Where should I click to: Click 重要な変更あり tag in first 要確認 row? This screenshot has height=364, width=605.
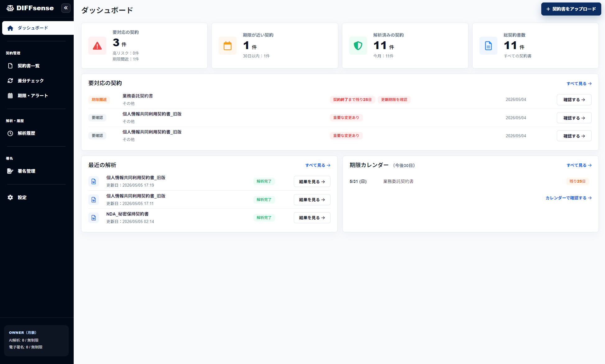pos(346,118)
